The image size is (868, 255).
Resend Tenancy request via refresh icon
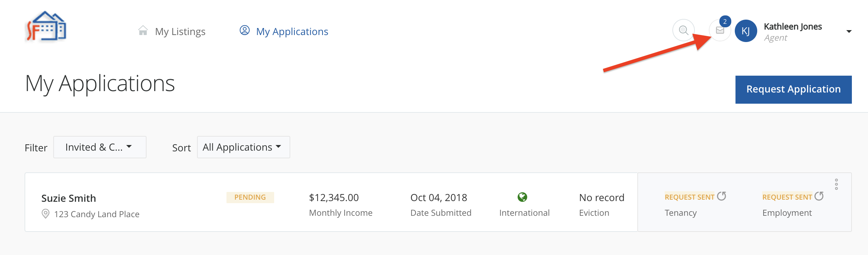(x=721, y=196)
